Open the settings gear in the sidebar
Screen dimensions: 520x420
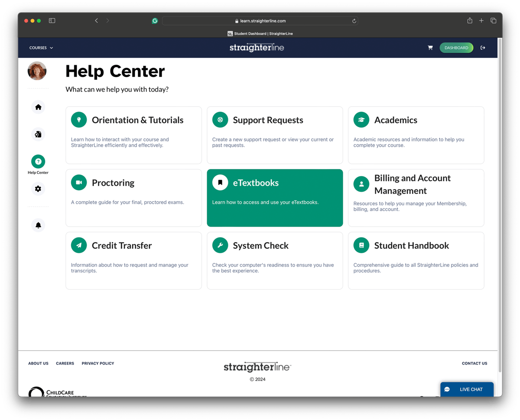tap(38, 189)
